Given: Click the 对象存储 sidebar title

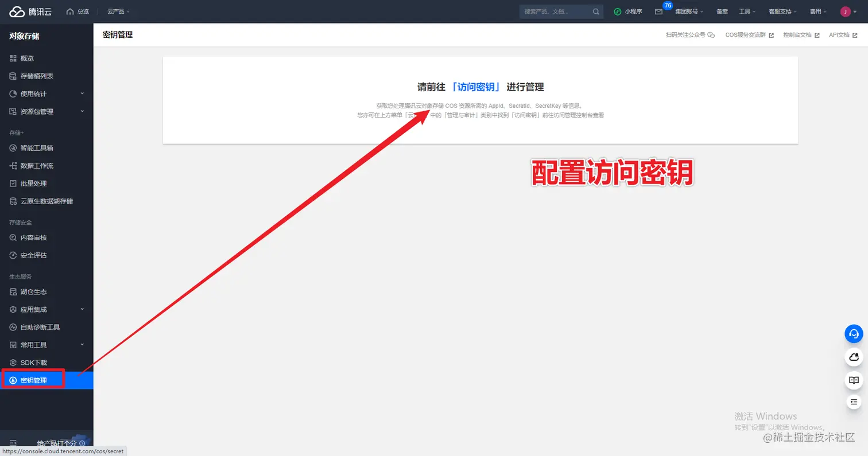Looking at the screenshot, I should click(x=24, y=36).
